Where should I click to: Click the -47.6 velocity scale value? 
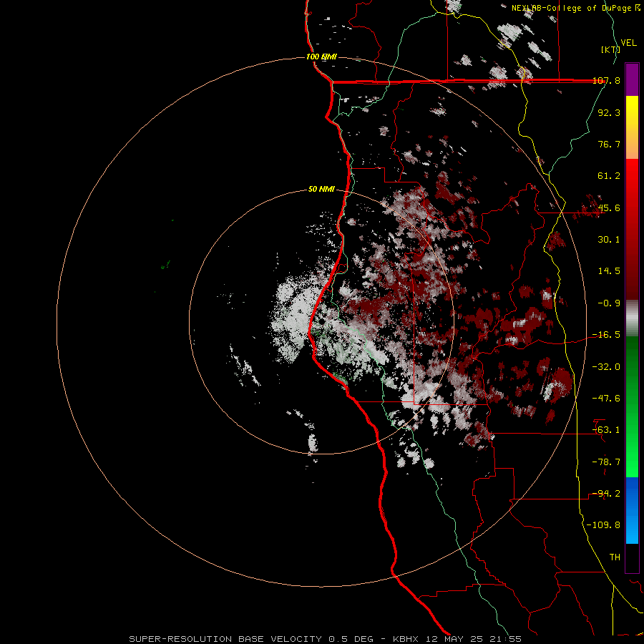(x=606, y=399)
